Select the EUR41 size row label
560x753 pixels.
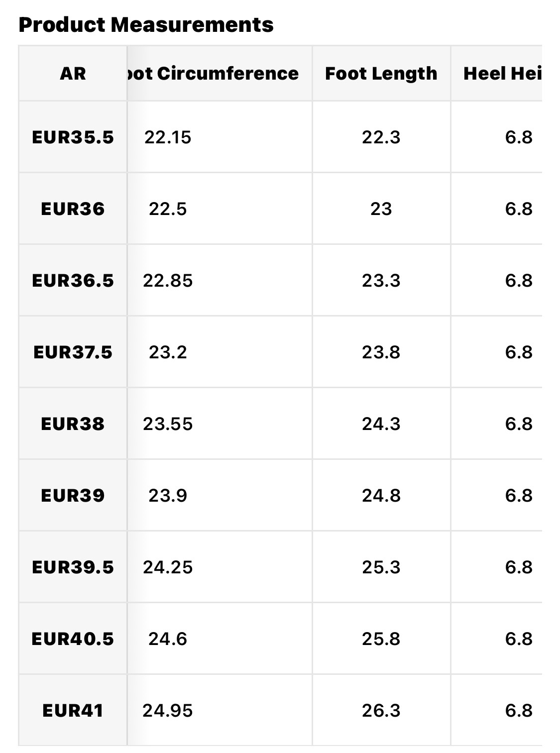coord(73,710)
